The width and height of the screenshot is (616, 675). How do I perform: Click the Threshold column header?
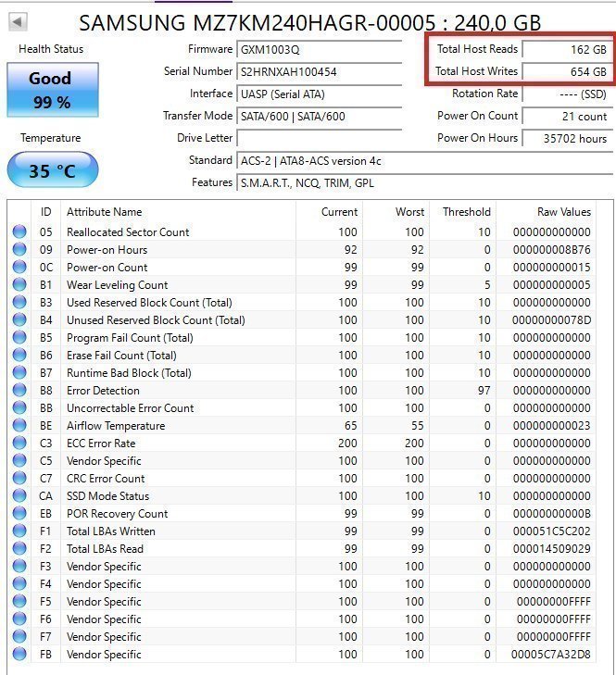point(466,212)
